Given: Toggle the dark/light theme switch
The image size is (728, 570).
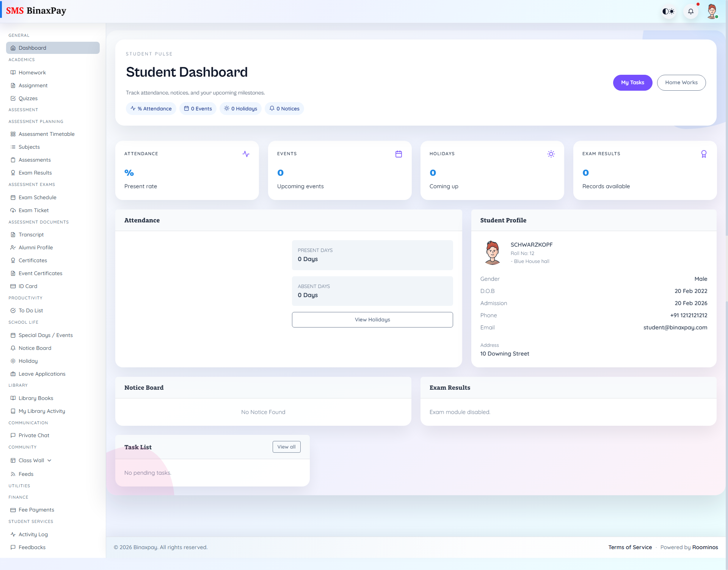Looking at the screenshot, I should tap(668, 11).
